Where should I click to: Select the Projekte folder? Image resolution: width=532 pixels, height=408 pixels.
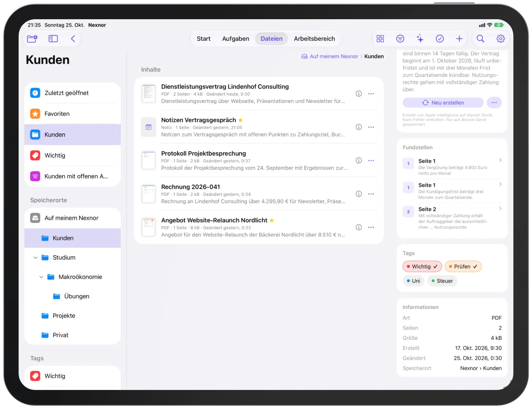click(x=72, y=316)
